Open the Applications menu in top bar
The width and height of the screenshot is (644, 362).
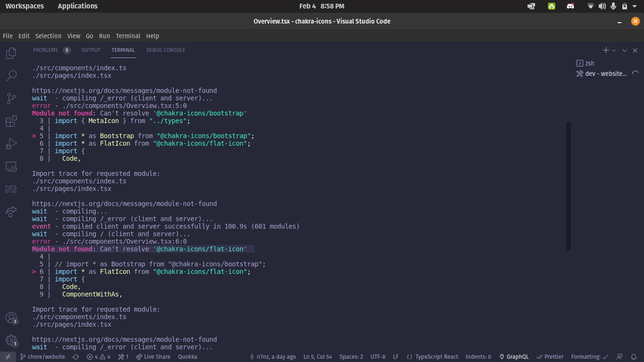(x=78, y=6)
